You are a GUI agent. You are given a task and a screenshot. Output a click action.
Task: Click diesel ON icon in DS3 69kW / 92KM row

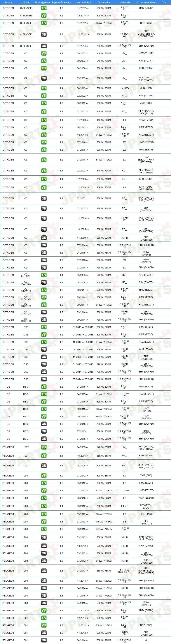click(44, 364)
